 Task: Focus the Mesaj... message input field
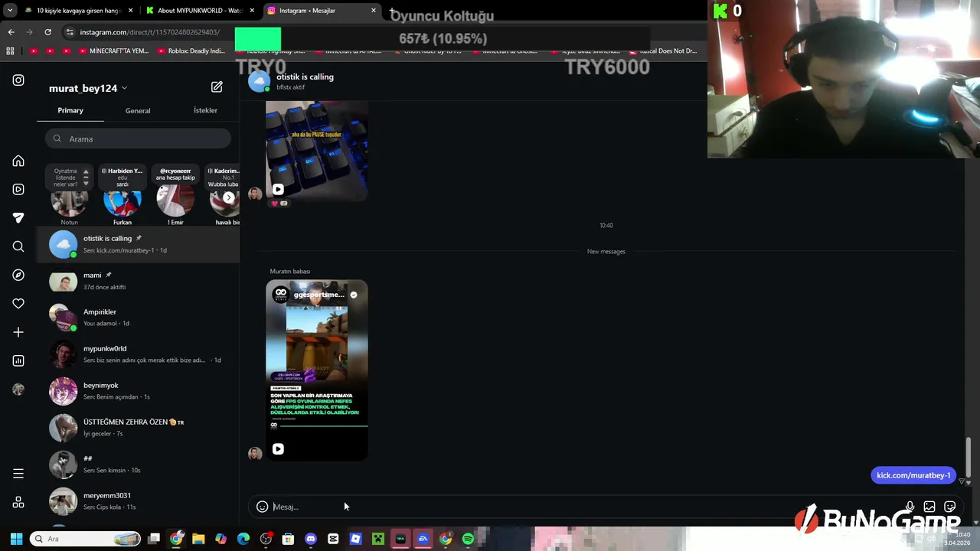click(586, 507)
